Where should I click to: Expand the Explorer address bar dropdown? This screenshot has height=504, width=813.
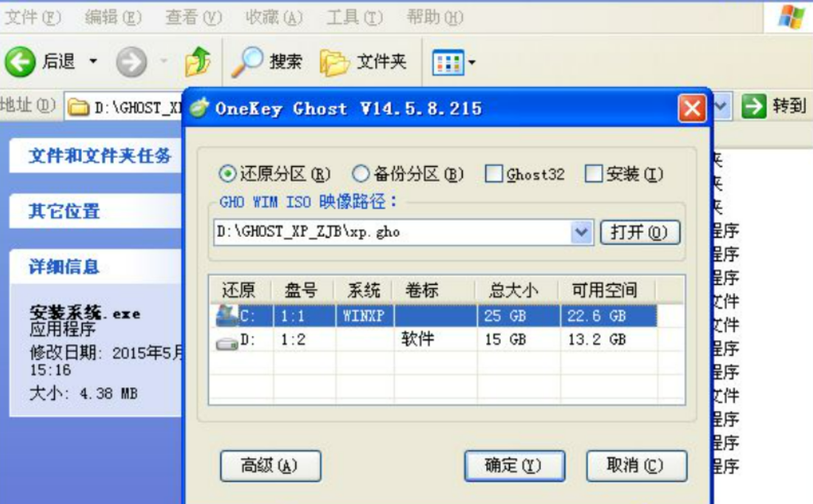pyautogui.click(x=722, y=107)
